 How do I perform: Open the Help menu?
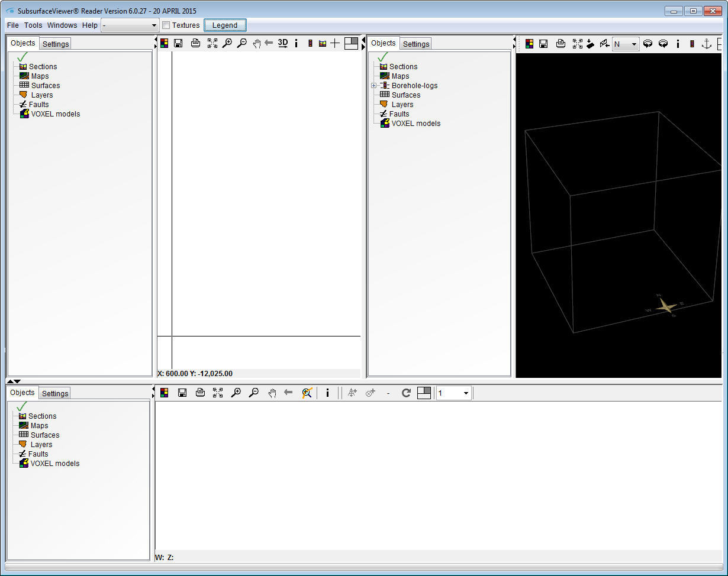coord(90,25)
